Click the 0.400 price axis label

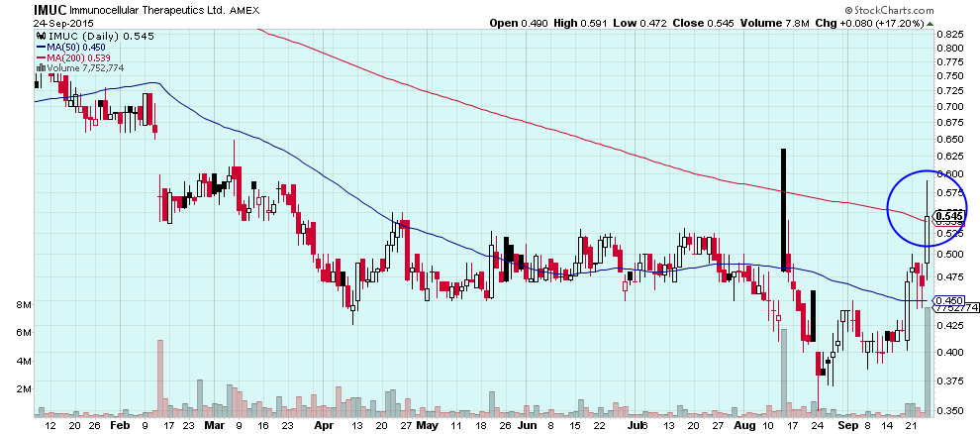[949, 352]
